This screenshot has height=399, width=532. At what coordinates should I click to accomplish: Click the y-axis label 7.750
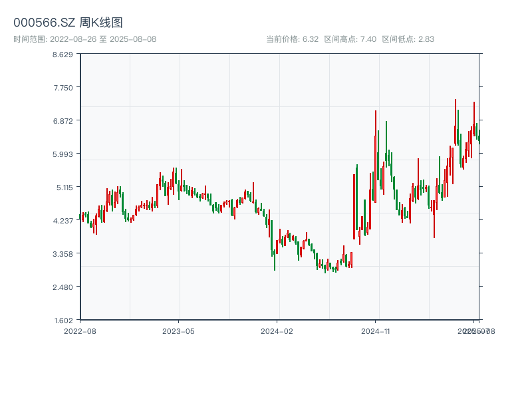(63, 88)
